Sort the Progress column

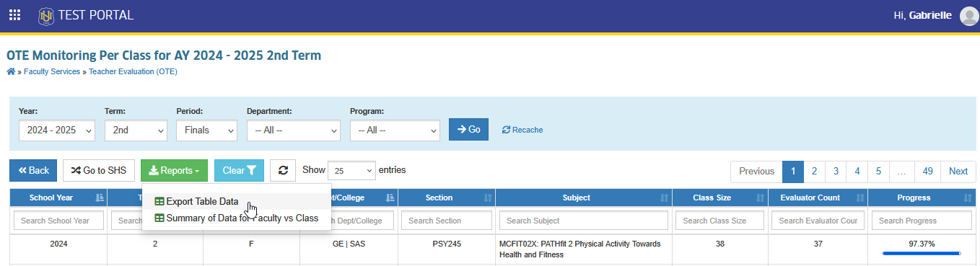click(x=965, y=198)
